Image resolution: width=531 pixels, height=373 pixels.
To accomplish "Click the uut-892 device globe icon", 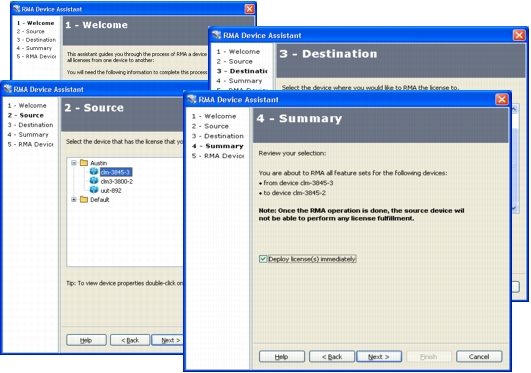I will point(94,190).
